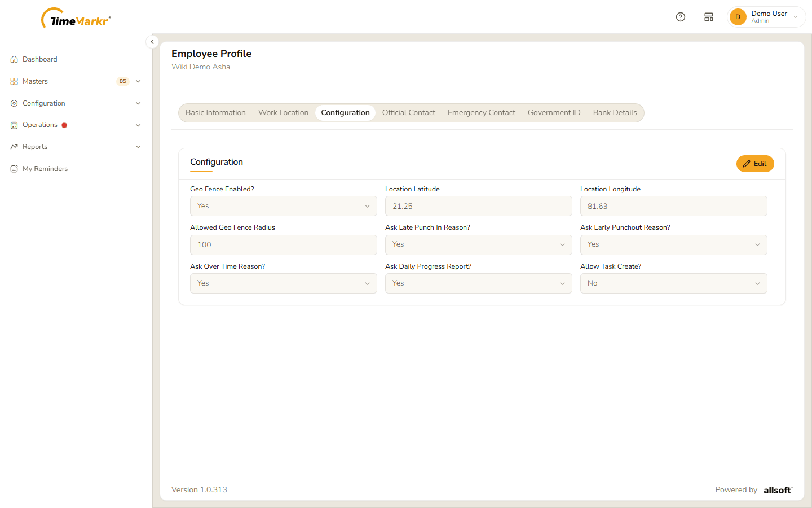
Task: Expand the Masters menu chevron
Action: click(138, 81)
